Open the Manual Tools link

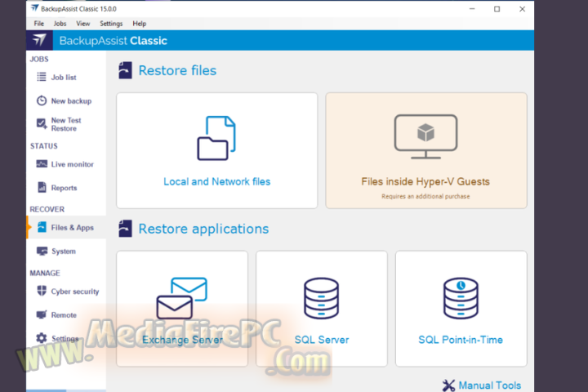(490, 385)
